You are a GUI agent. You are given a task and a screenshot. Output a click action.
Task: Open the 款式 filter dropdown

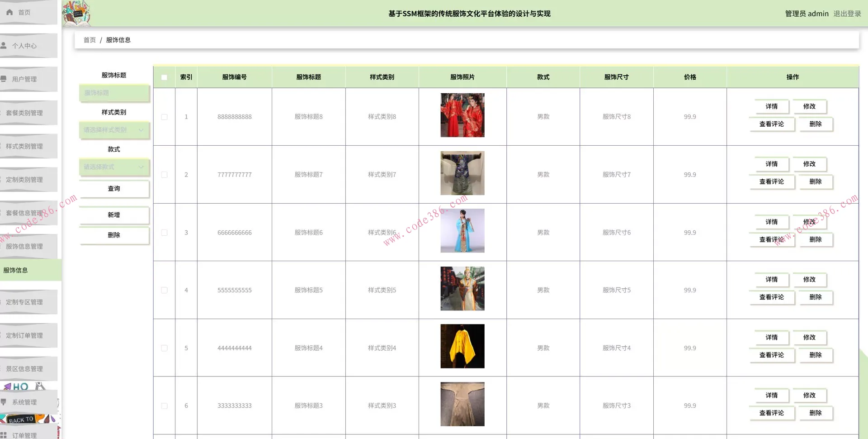pyautogui.click(x=114, y=167)
